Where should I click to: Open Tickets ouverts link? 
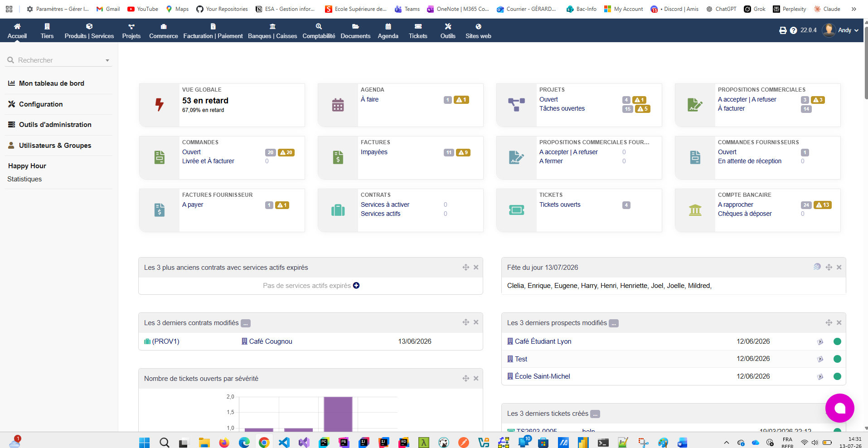click(560, 205)
